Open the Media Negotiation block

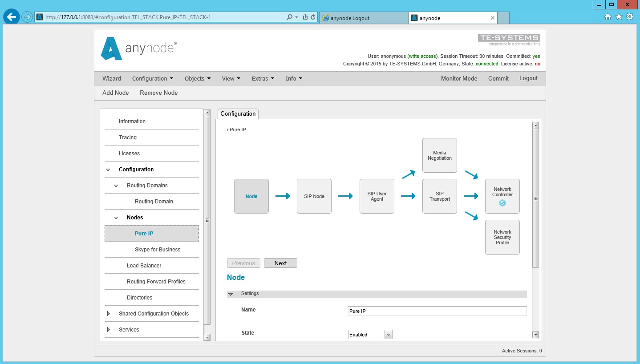point(439,155)
